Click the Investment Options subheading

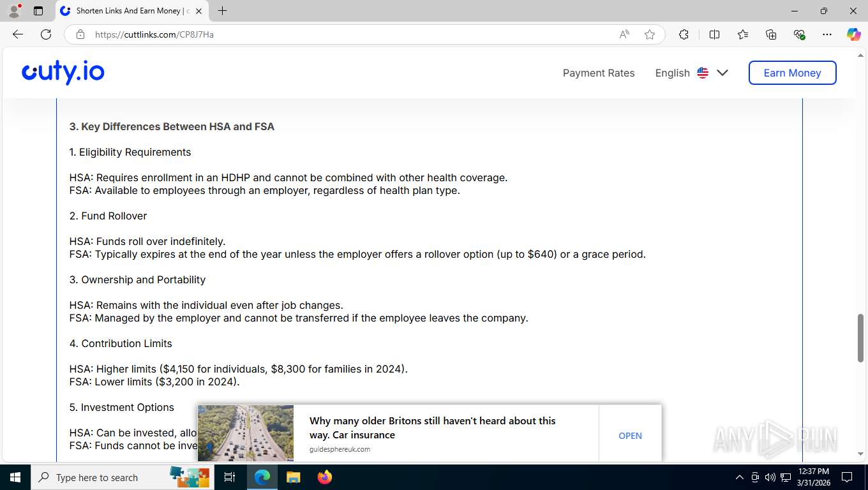click(x=121, y=407)
